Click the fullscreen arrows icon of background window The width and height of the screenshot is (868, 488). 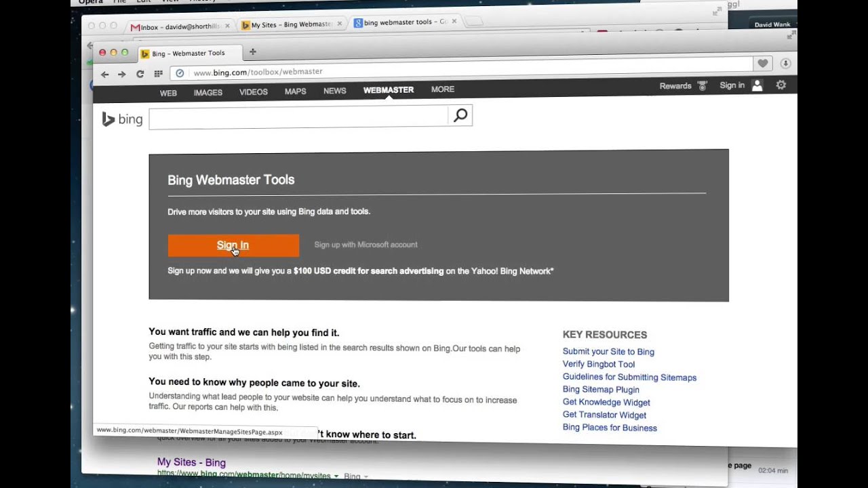717,12
